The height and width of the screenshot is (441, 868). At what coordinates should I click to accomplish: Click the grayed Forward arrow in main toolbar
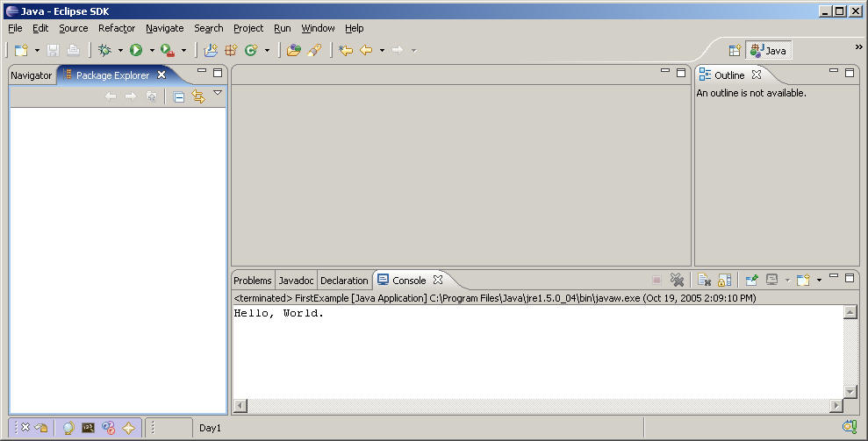(398, 50)
